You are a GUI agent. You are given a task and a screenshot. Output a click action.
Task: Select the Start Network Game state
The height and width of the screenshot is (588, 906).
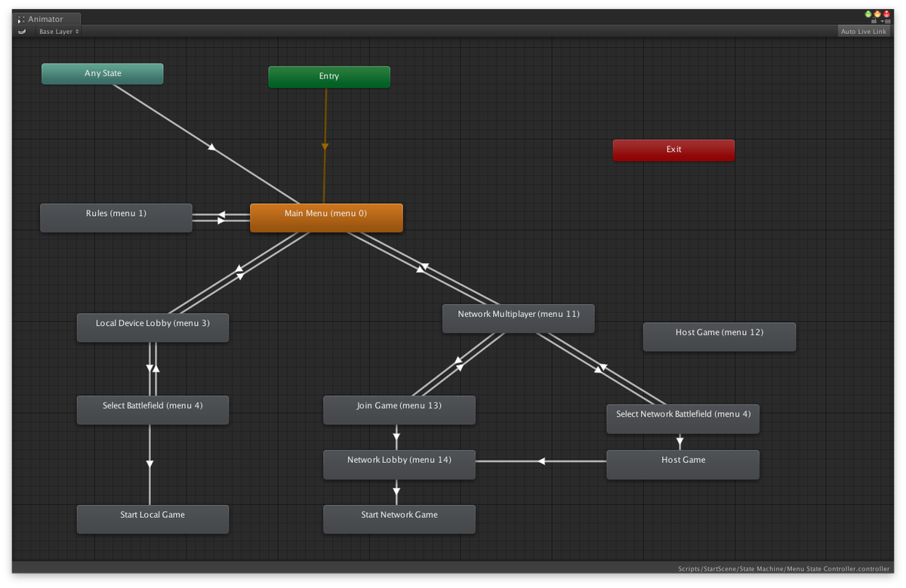[x=399, y=519]
